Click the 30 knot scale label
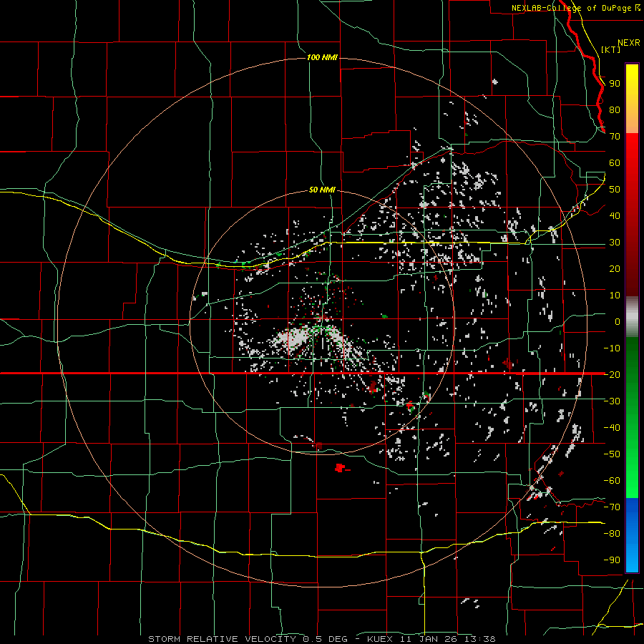This screenshot has width=644, height=644. (x=615, y=243)
